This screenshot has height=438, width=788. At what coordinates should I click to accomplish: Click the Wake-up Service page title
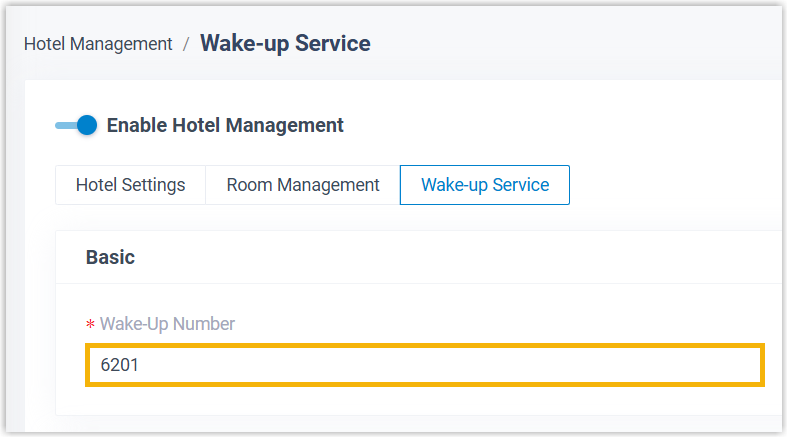[x=285, y=43]
